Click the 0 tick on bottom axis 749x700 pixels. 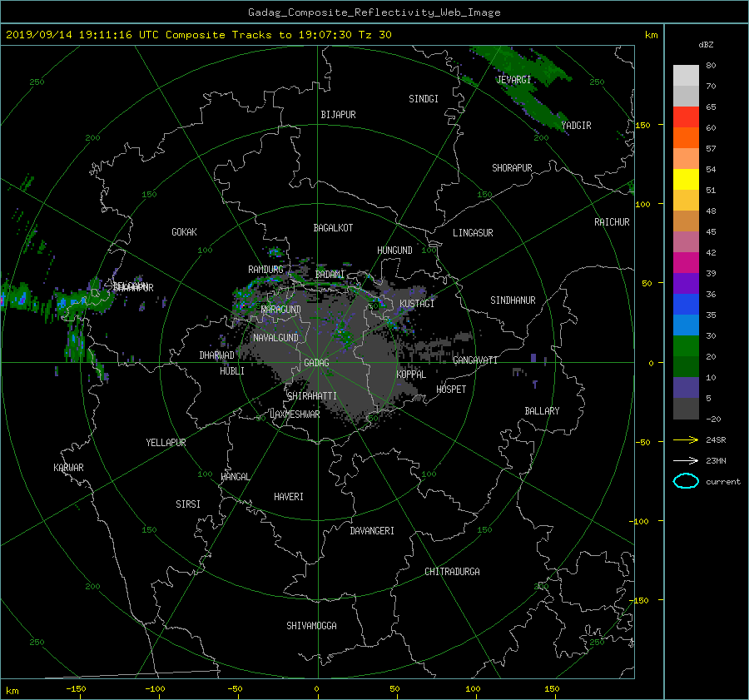(x=317, y=689)
